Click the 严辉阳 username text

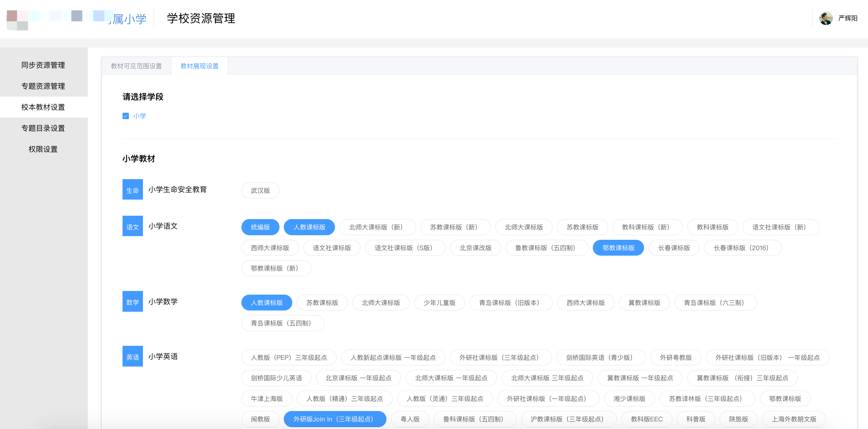pyautogui.click(x=848, y=18)
